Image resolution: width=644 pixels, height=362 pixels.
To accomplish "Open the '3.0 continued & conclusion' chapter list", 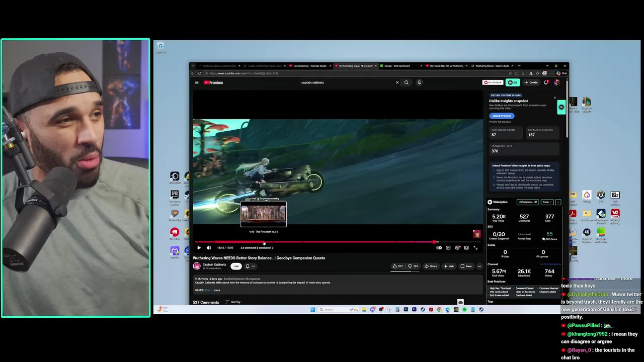I will (257, 248).
